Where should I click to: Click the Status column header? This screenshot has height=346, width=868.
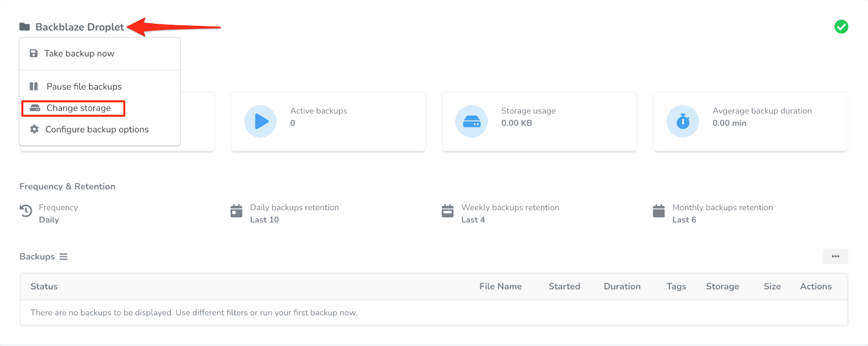pos(44,286)
